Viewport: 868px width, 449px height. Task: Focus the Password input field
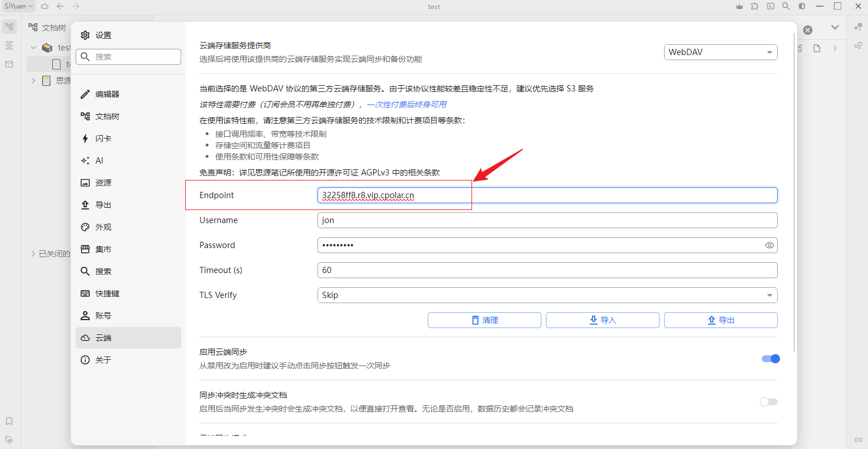(547, 245)
